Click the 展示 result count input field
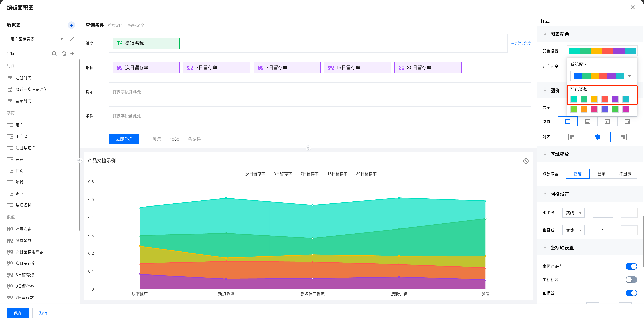644x321 pixels. point(174,139)
